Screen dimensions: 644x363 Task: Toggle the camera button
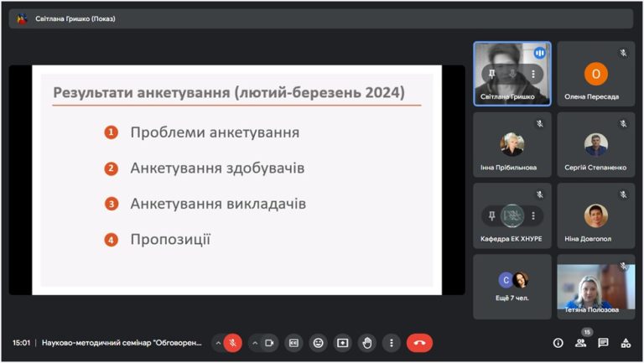point(269,343)
